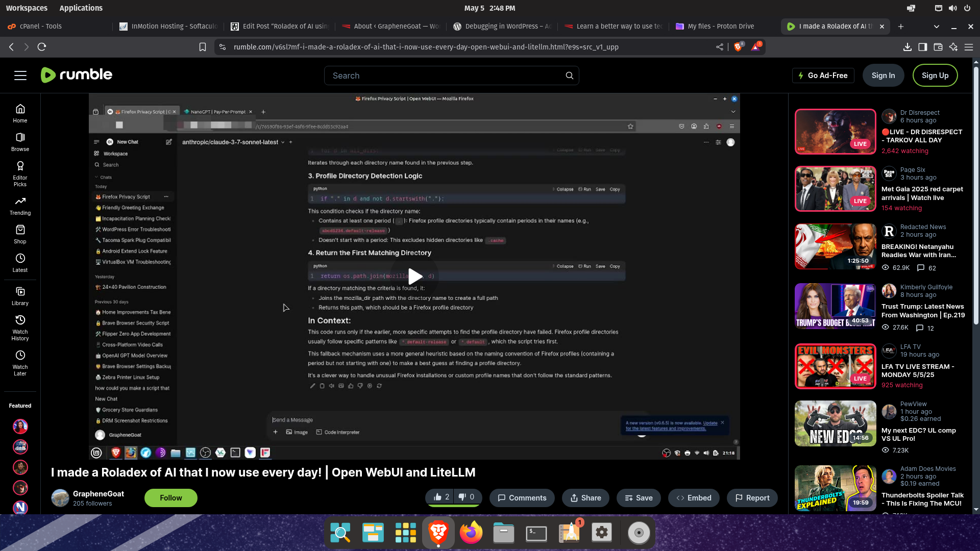This screenshot has width=980, height=551.
Task: Open the Applications menu
Action: (81, 8)
